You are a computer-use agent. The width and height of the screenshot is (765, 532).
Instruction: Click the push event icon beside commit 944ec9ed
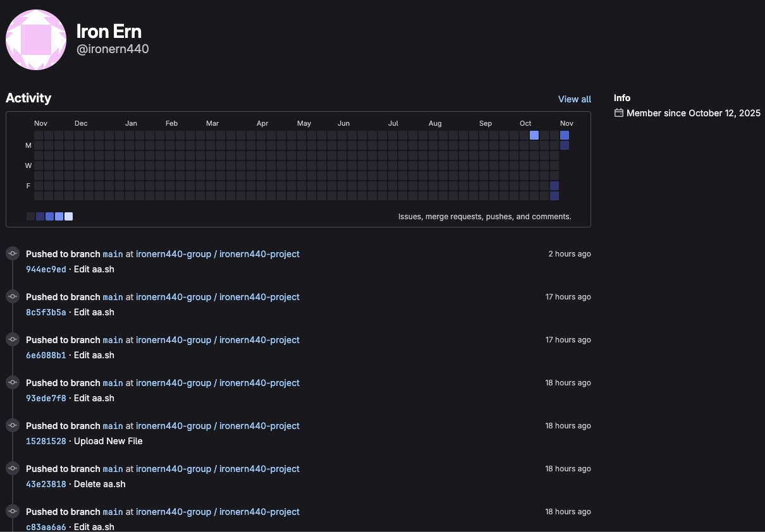pos(13,253)
